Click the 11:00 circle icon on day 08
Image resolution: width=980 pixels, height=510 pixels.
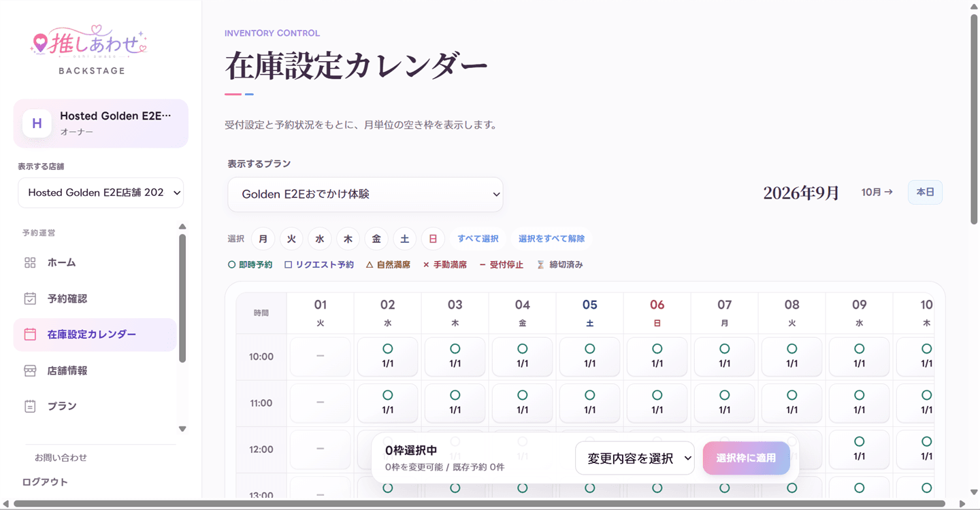pyautogui.click(x=792, y=395)
